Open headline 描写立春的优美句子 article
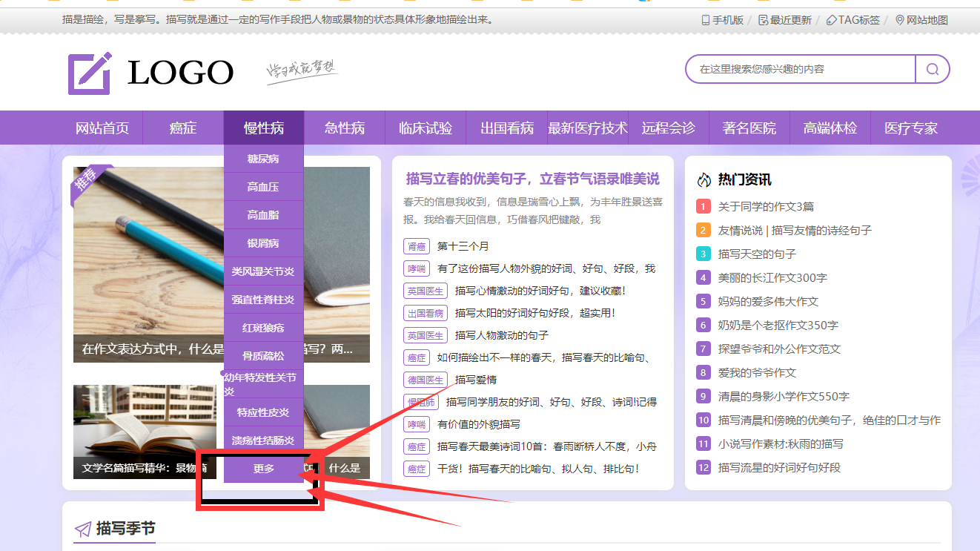Viewport: 980px width, 551px height. coord(532,179)
